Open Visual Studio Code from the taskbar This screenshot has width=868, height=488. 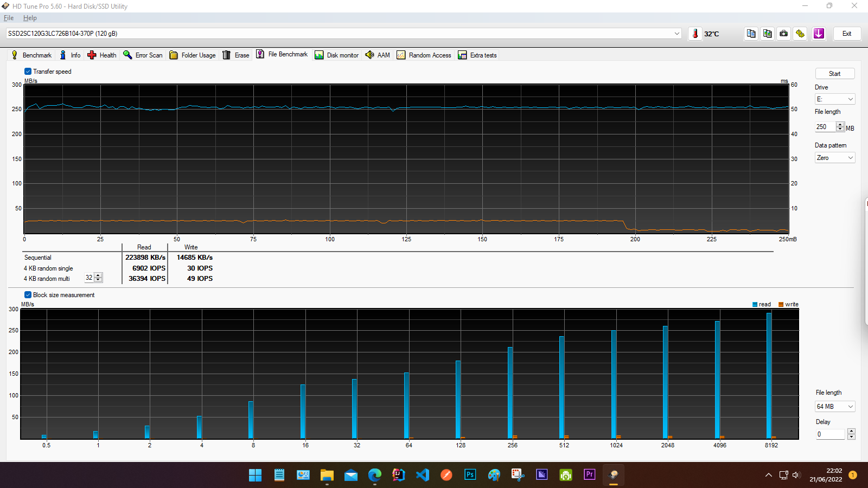coord(423,475)
